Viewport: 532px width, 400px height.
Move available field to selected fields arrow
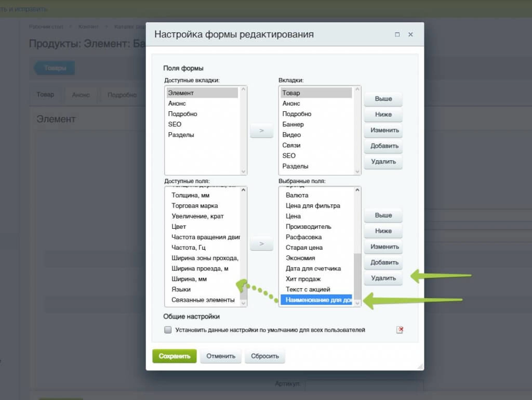(x=262, y=244)
